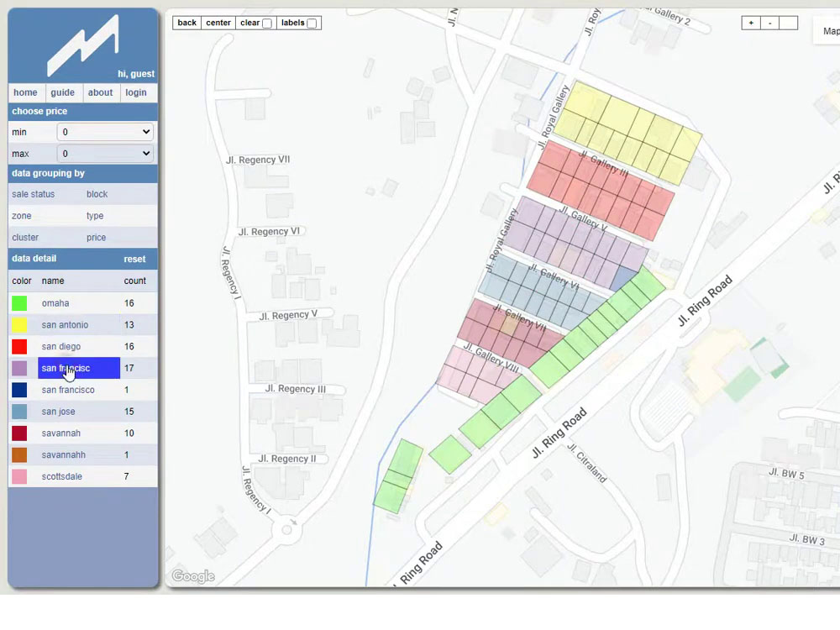Image resolution: width=840 pixels, height=630 pixels.
Task: Group data by sale status
Action: pos(34,194)
